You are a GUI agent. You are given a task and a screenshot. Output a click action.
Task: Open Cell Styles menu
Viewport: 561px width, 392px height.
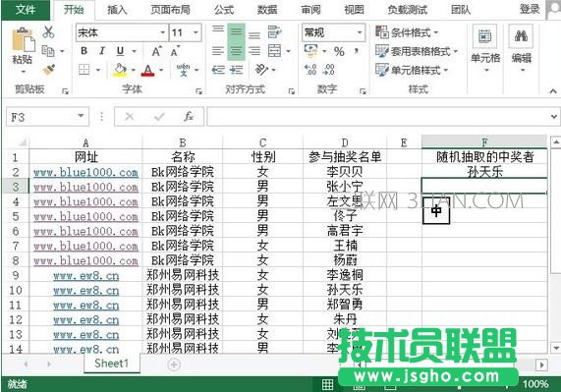click(412, 70)
